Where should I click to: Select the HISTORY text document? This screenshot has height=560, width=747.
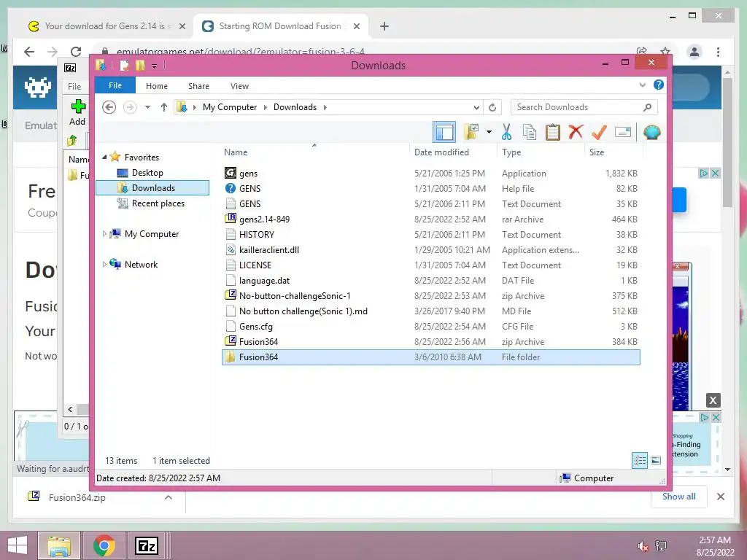tap(430, 234)
